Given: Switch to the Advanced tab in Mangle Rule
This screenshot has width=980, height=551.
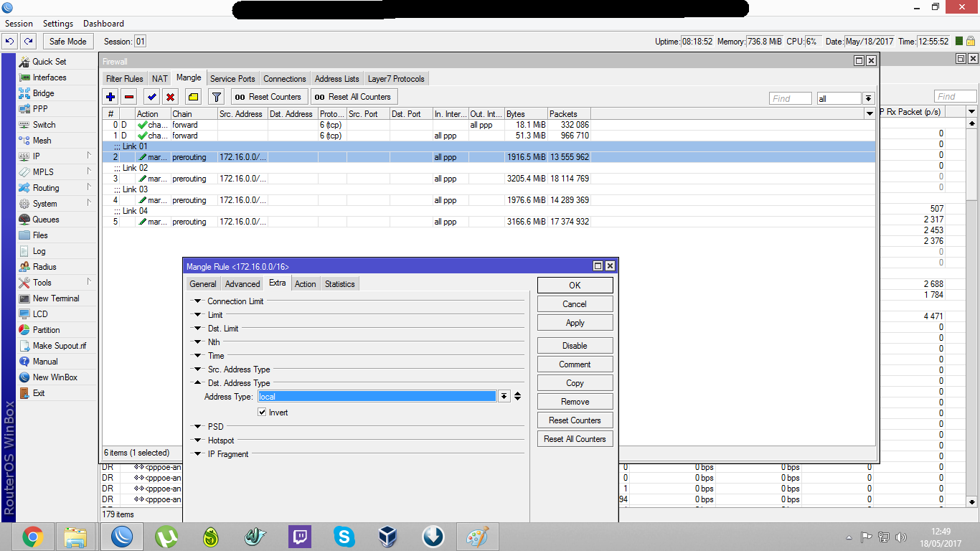Looking at the screenshot, I should [242, 284].
